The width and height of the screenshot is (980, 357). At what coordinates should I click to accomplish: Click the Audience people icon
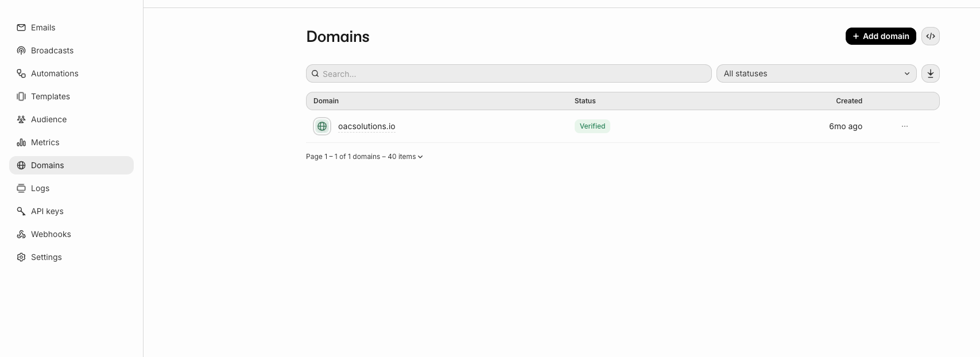pos(21,119)
